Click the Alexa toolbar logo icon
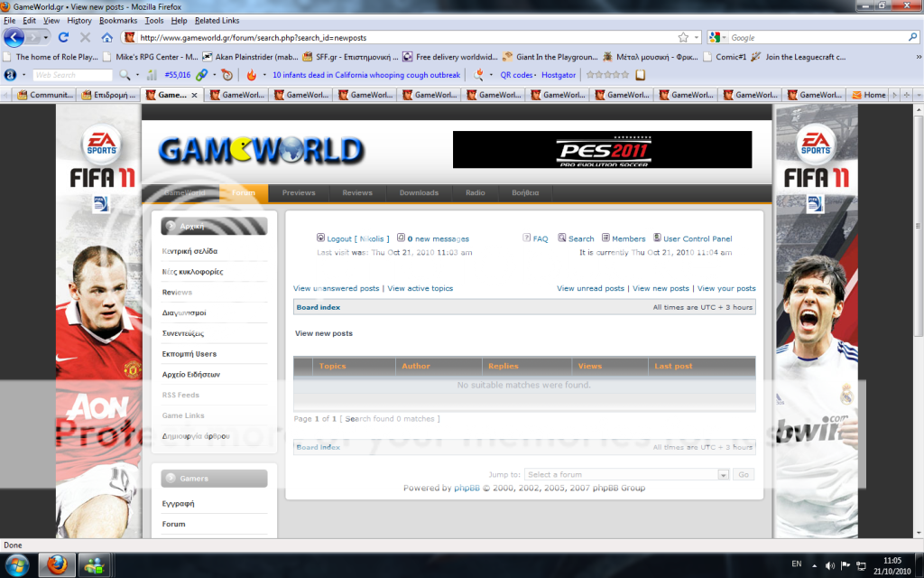 pyautogui.click(x=10, y=75)
